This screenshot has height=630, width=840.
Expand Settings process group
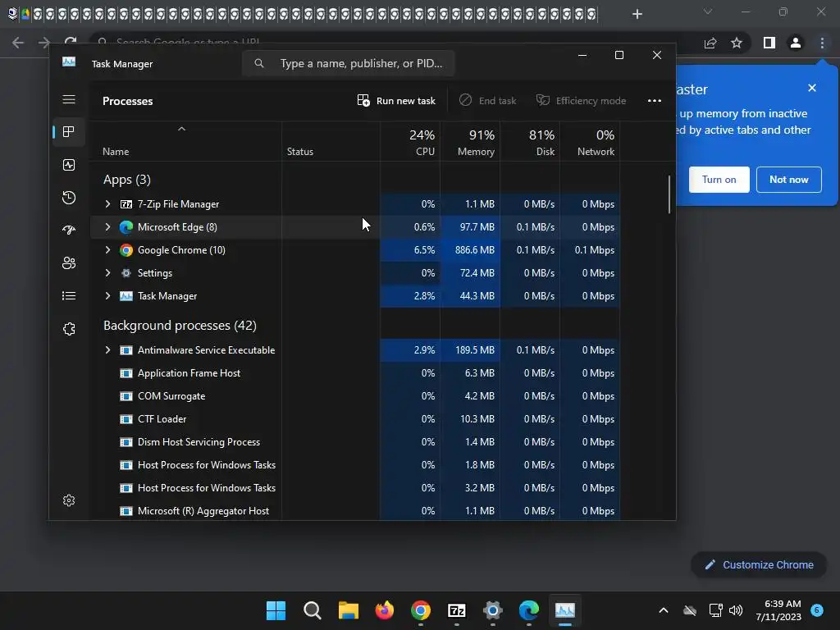tap(107, 273)
